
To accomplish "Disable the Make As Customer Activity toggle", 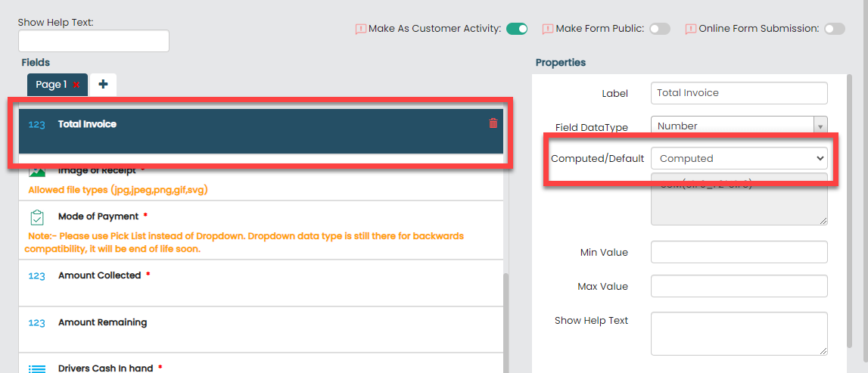I will [x=517, y=29].
